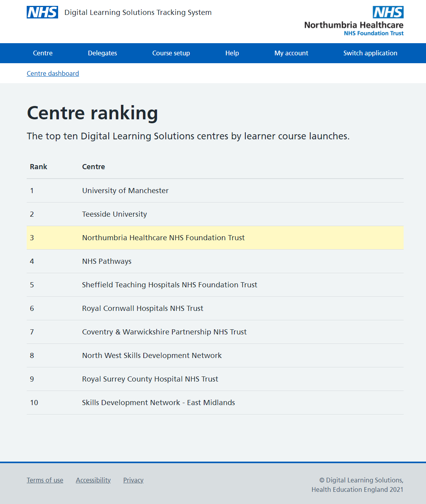Select the highlighted Northumbria Healthcare NHS Foundation Trust row
The image size is (426, 504).
tap(215, 238)
